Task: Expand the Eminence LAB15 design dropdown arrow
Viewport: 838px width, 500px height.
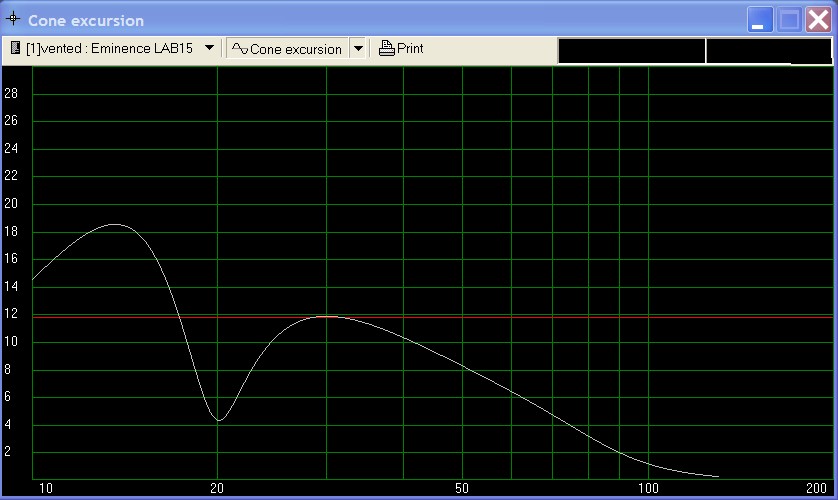Action: (209, 48)
